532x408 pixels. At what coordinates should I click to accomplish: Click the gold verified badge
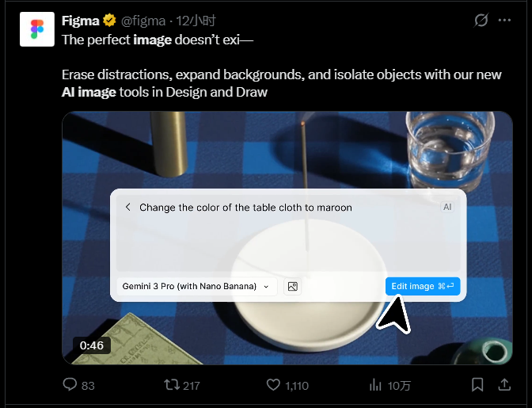click(x=109, y=21)
